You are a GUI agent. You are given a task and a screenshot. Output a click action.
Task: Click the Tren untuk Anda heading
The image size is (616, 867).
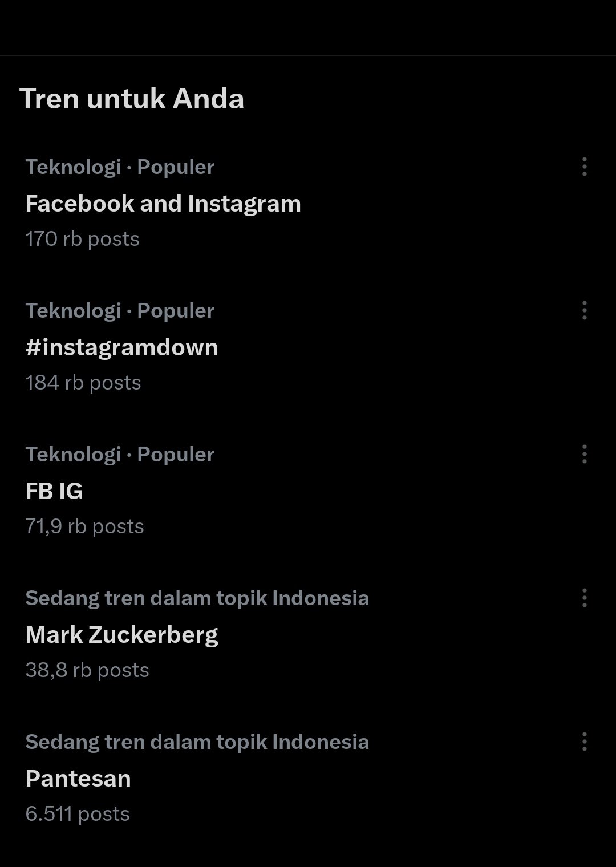pyautogui.click(x=132, y=99)
